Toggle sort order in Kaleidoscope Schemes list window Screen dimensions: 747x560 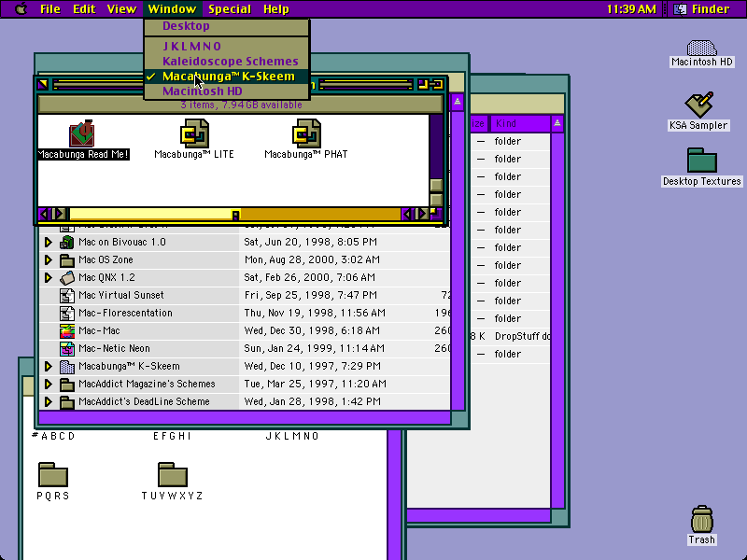(x=457, y=102)
